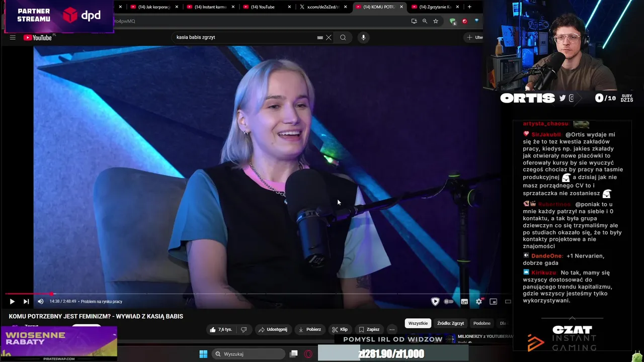Create a clip with the Klip button
644x362 pixels.
point(340,329)
